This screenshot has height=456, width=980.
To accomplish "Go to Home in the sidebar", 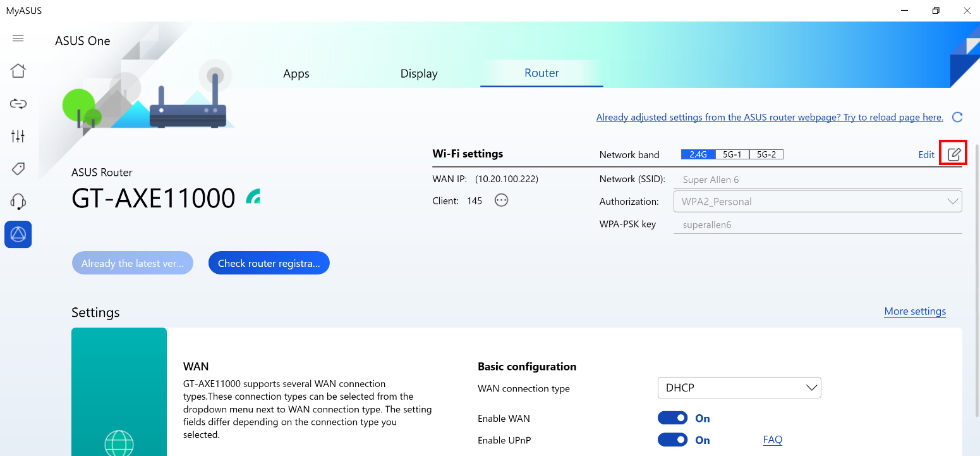I will coord(18,70).
